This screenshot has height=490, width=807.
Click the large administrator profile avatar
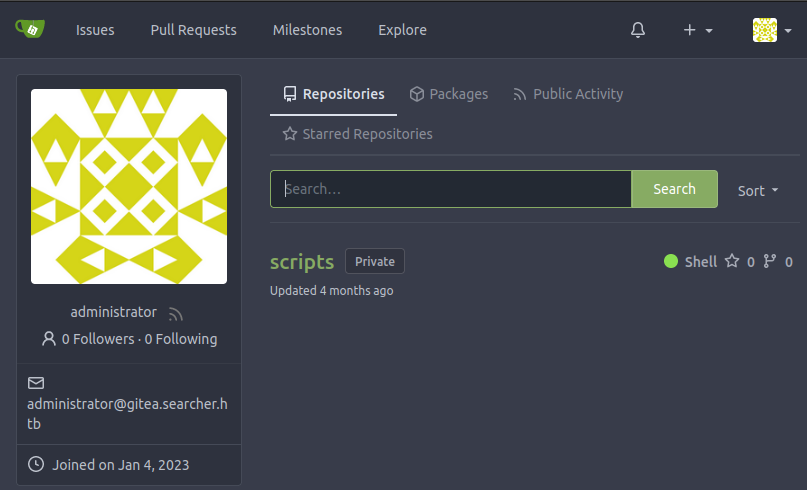pos(129,187)
